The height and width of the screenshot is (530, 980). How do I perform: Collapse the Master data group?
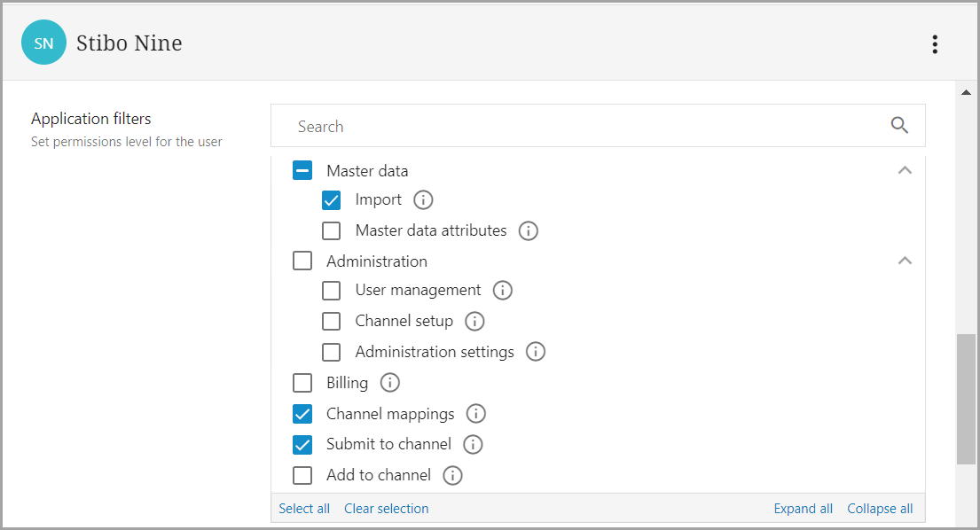(905, 170)
